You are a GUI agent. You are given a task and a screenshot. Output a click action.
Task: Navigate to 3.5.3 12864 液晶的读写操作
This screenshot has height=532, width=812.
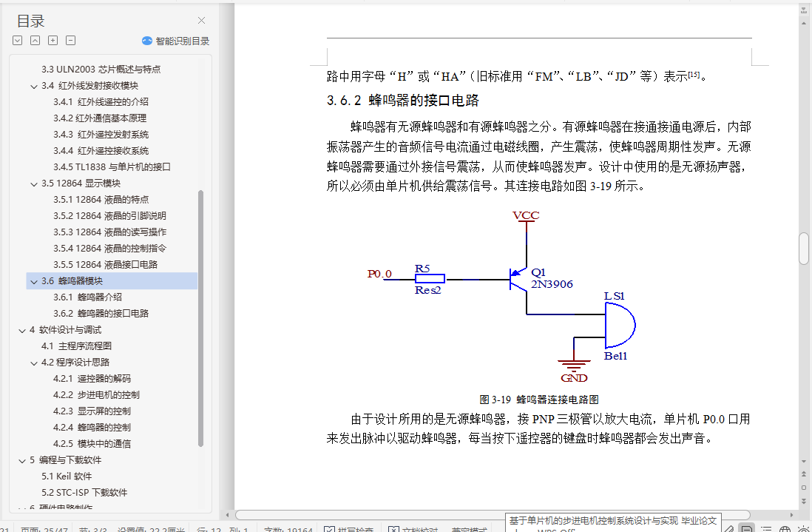pyautogui.click(x=109, y=232)
